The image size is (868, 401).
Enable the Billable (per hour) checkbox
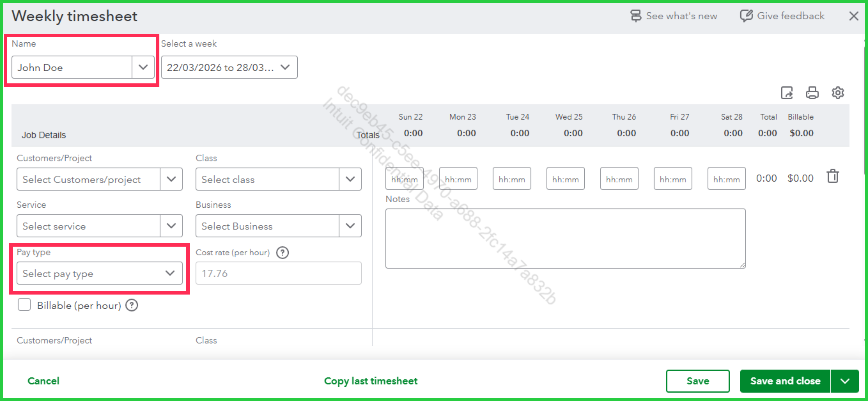tap(24, 305)
